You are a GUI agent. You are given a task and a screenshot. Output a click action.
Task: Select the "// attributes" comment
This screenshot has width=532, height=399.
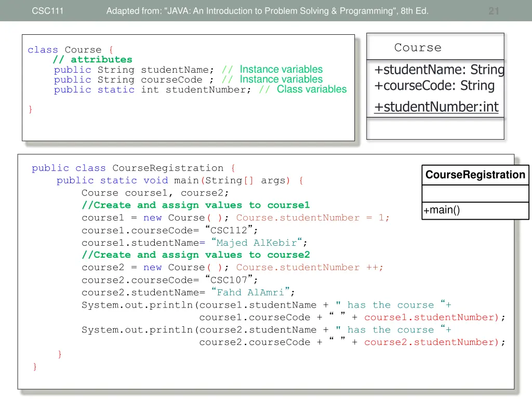pyautogui.click(x=92, y=60)
